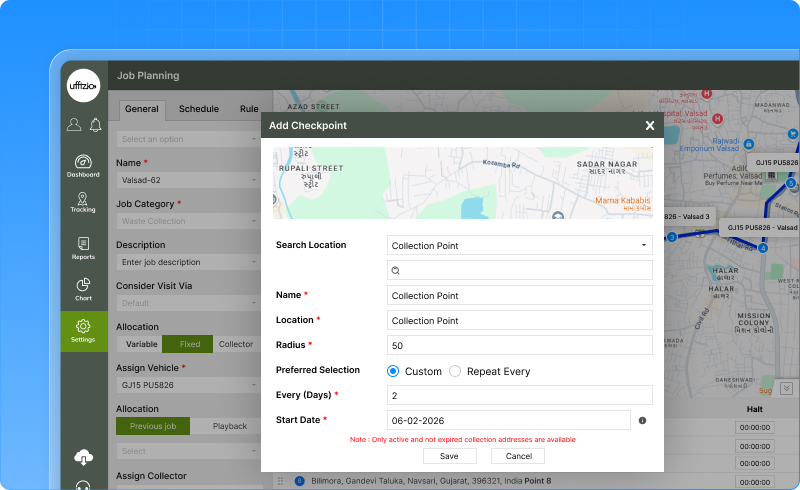Select the Repeat Every radio option
Screen dimensions: 800x490
(455, 371)
